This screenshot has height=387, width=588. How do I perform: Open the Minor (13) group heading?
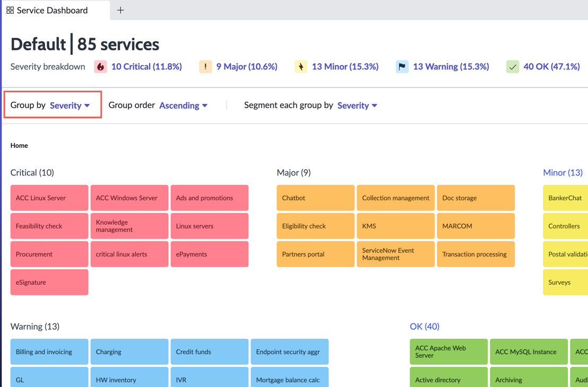click(563, 173)
